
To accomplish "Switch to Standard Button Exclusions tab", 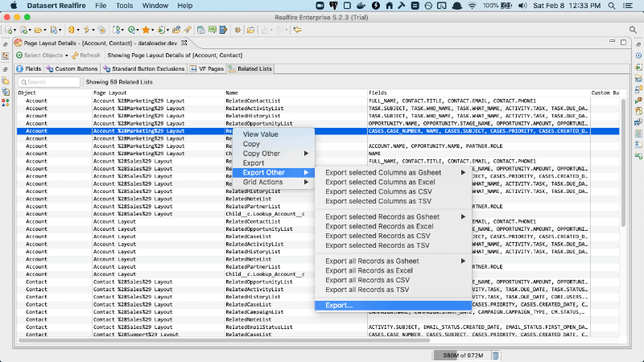I will [x=144, y=69].
